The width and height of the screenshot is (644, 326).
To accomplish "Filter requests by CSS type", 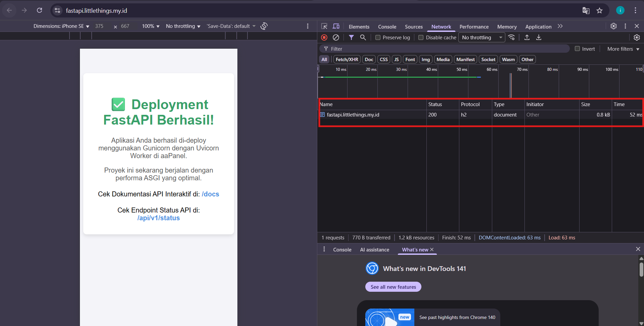I will pos(384,59).
